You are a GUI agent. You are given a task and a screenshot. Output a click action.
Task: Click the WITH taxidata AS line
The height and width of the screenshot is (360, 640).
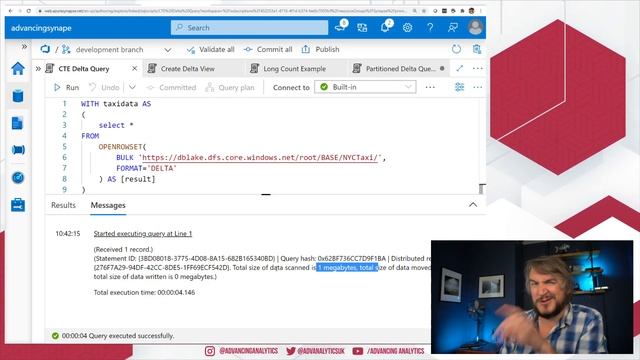pyautogui.click(x=116, y=104)
